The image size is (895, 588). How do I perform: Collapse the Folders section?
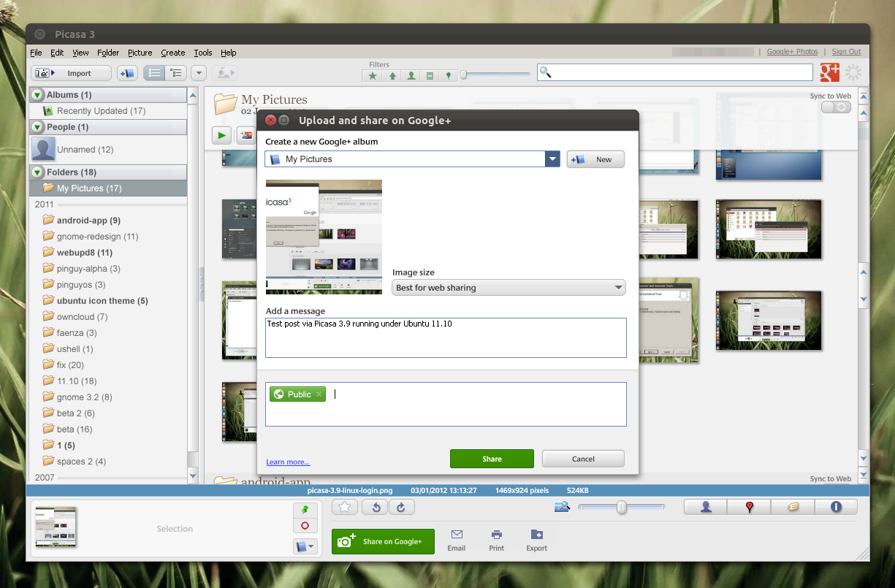click(x=37, y=172)
